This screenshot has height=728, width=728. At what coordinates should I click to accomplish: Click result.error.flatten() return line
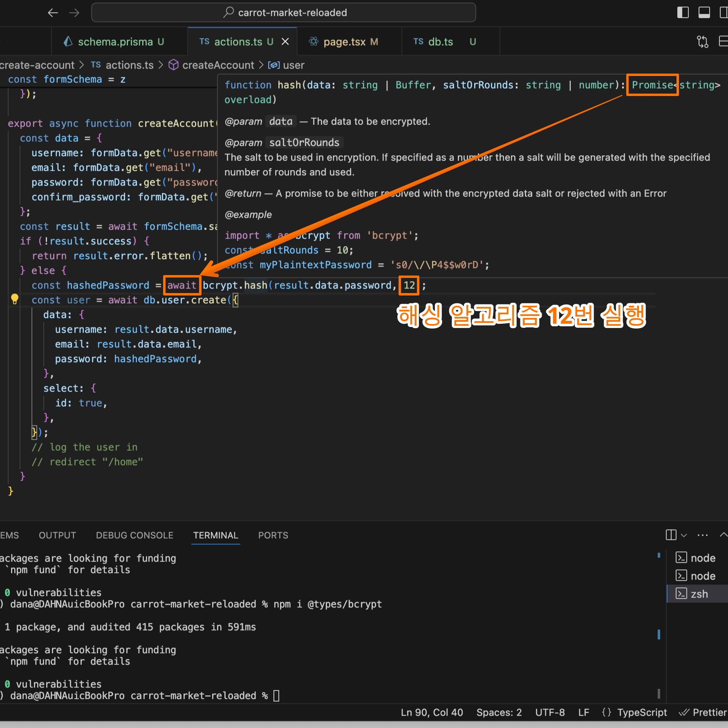point(120,256)
